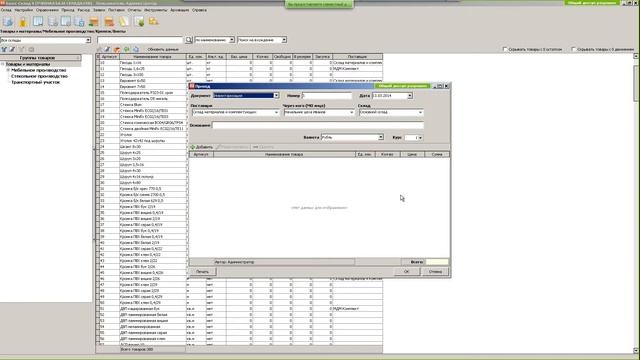Select Стекольное производство in the groups tree
This screenshot has height=360, width=640.
click(39, 76)
